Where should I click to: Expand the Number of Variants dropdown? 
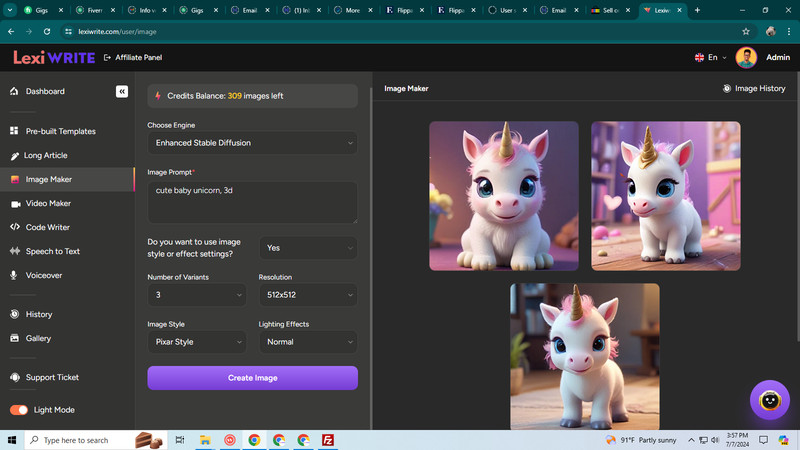(197, 295)
